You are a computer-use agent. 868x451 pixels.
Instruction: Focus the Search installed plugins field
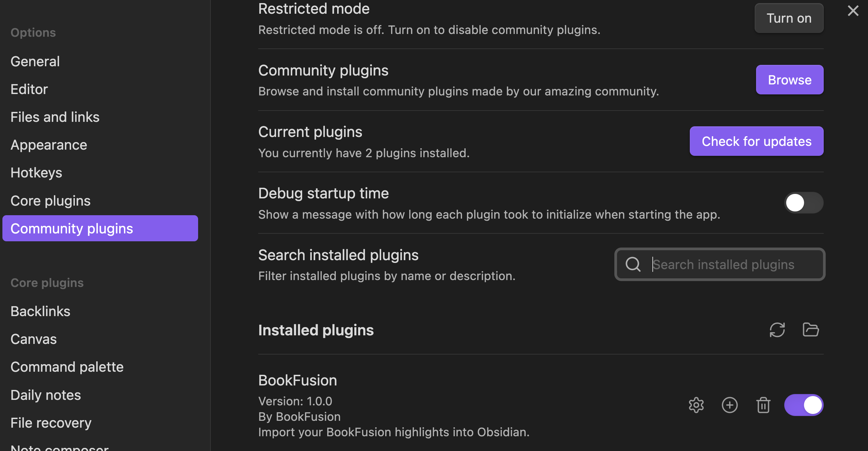tap(720, 264)
